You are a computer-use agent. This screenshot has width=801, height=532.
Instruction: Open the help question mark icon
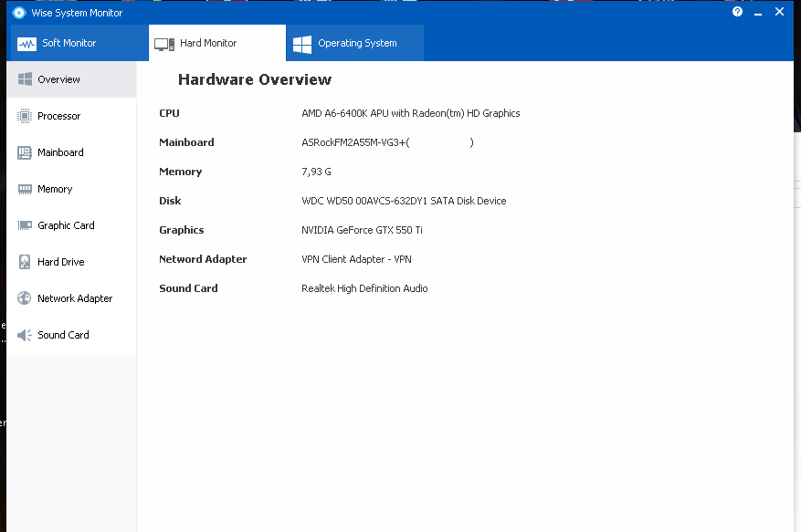point(737,12)
